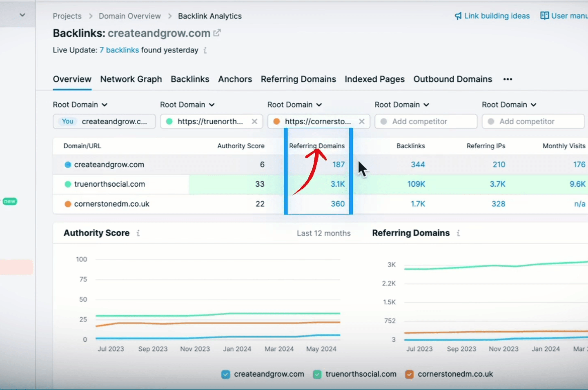Select the Overview tab
The width and height of the screenshot is (588, 390).
click(72, 79)
